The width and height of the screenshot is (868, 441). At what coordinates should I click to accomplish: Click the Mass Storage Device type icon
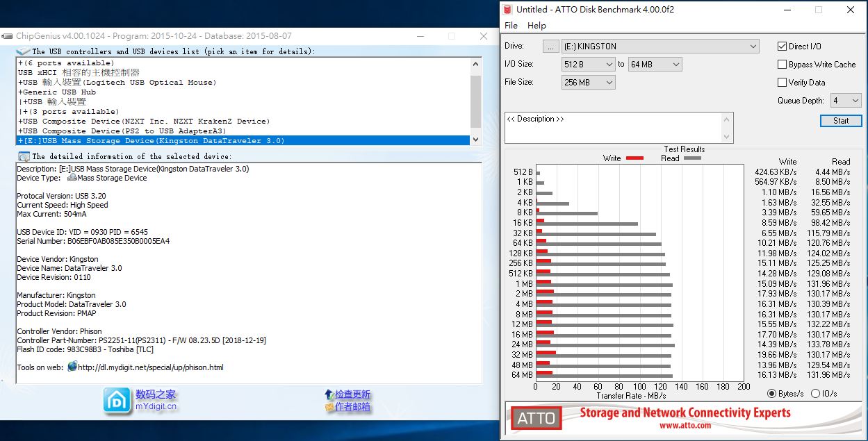(x=72, y=177)
